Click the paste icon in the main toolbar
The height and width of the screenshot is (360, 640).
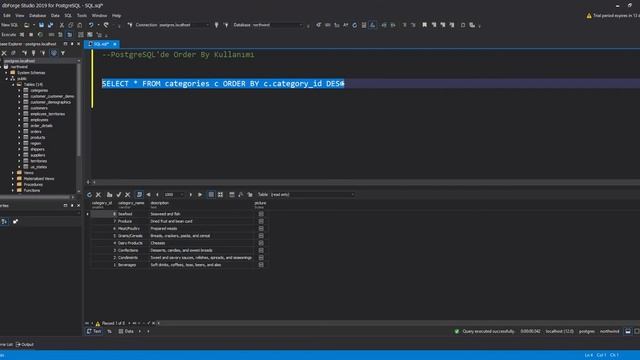[80, 25]
